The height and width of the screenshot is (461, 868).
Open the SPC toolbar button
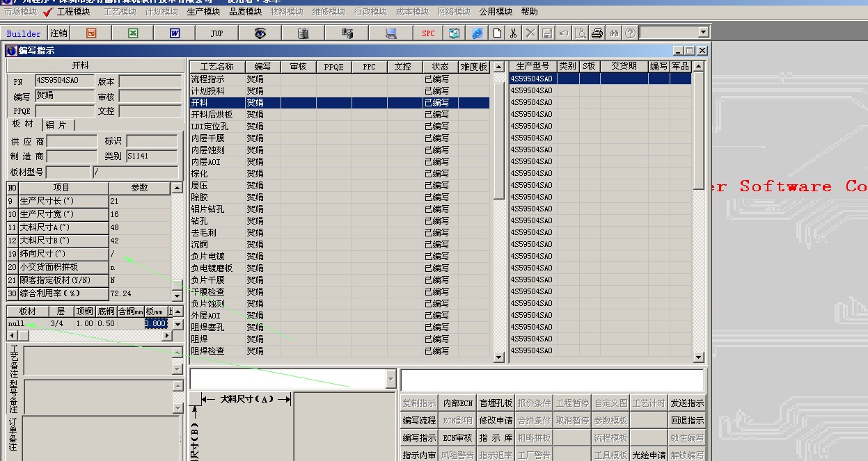point(428,33)
